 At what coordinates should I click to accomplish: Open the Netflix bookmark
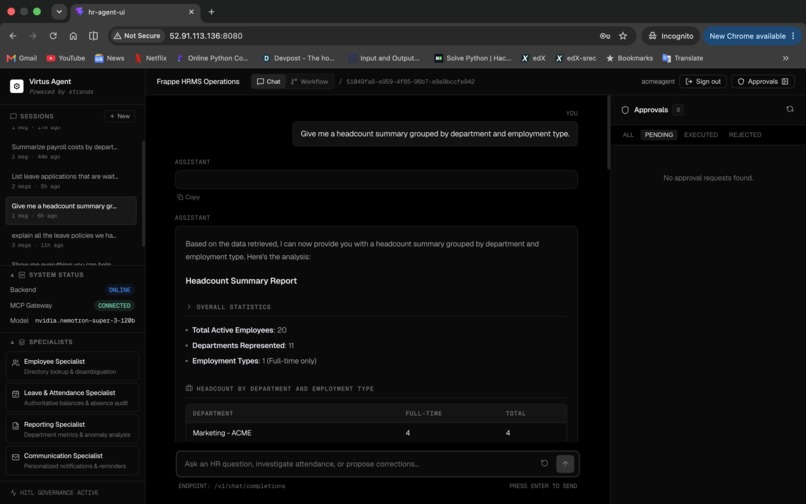coord(151,58)
